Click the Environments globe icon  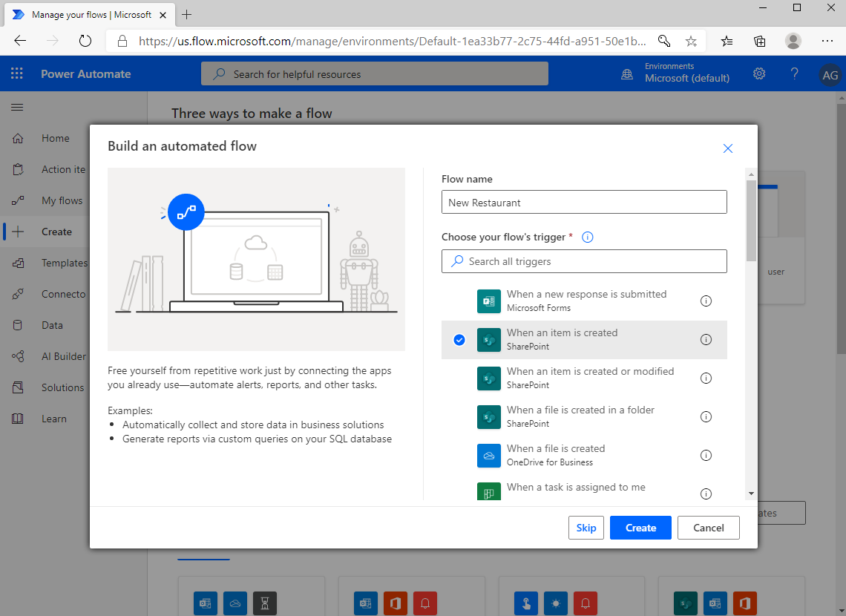click(x=627, y=74)
